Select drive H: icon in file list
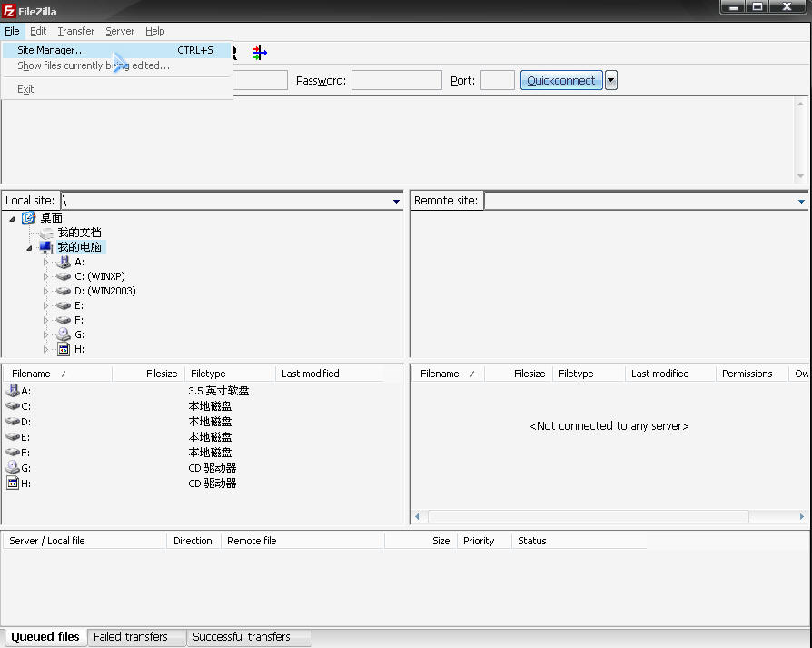 (13, 484)
